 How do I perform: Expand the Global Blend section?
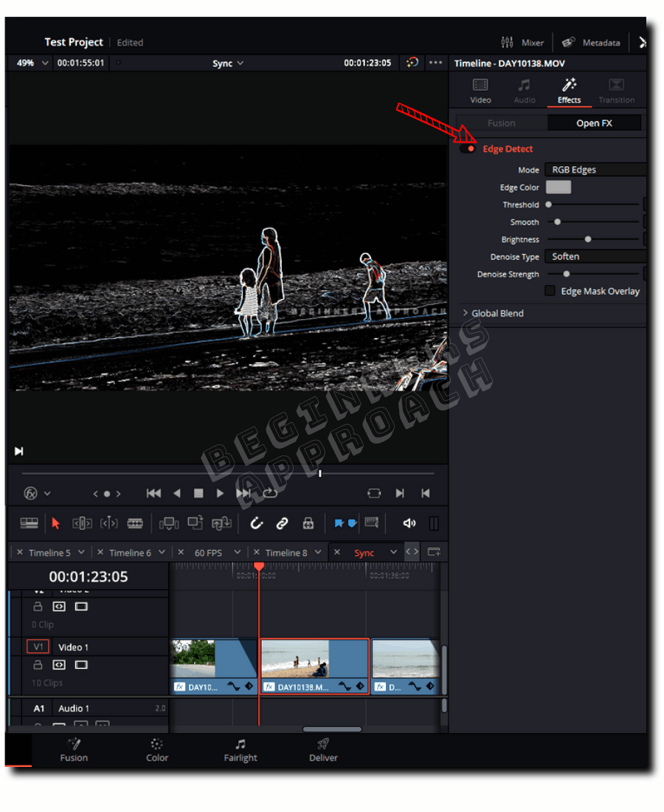click(493, 313)
